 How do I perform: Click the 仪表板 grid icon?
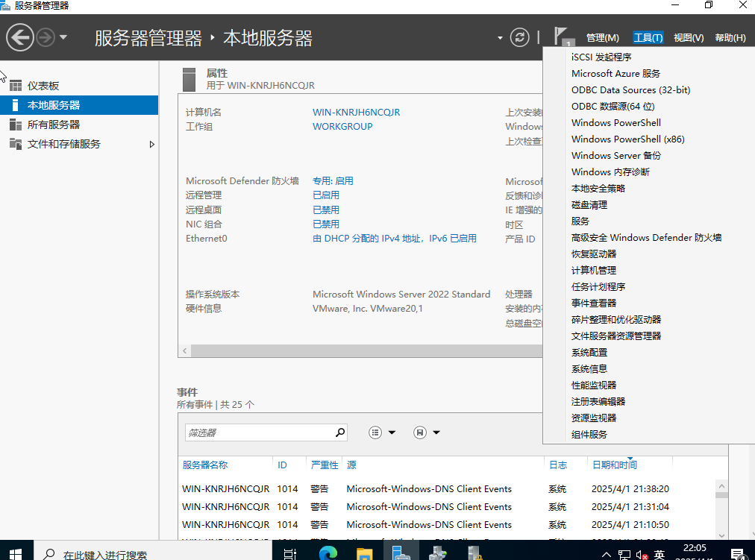tap(16, 86)
